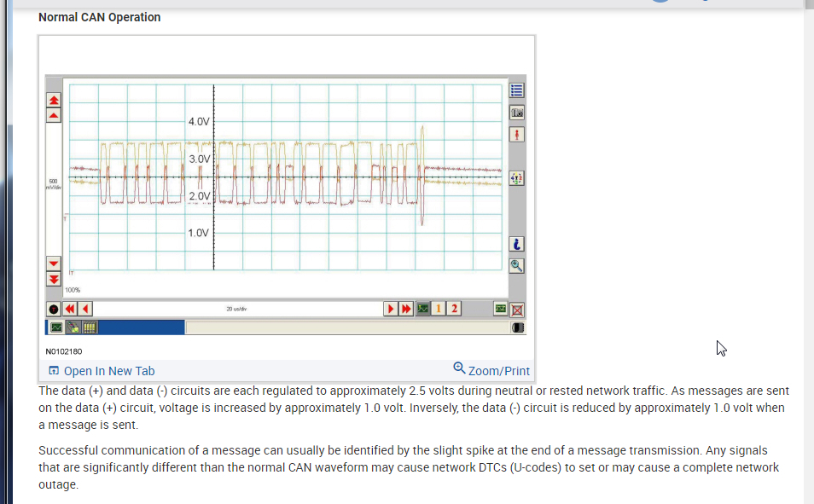Click the black round trigger button

click(54, 310)
